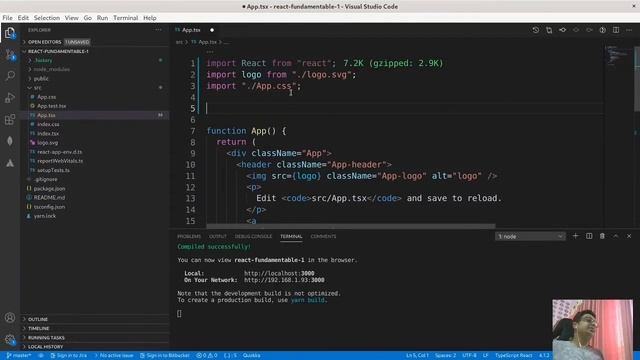
Task: Click Sign in to Bitbucket in status bar
Action: [x=164, y=356]
